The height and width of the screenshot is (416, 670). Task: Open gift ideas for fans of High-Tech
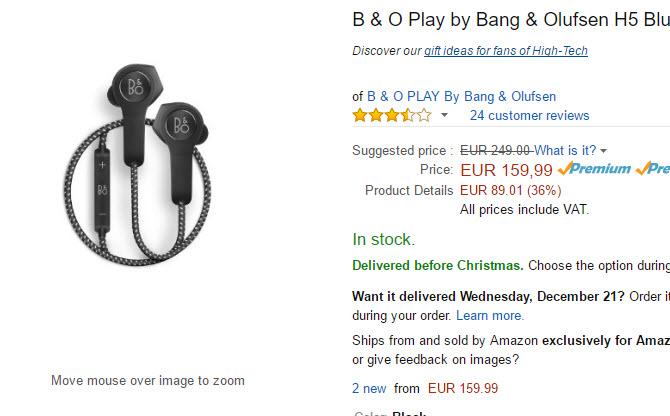pos(505,51)
